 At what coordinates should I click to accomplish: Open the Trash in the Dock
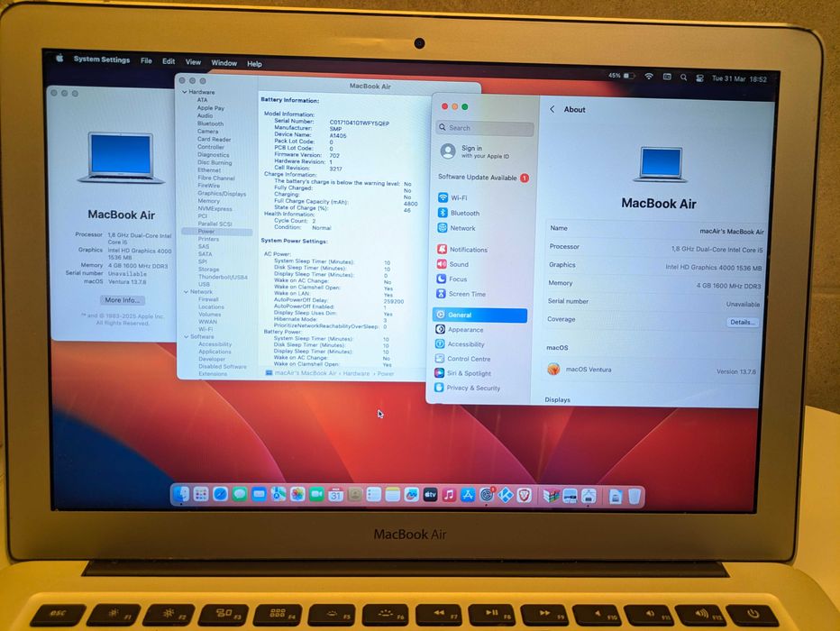[x=635, y=497]
